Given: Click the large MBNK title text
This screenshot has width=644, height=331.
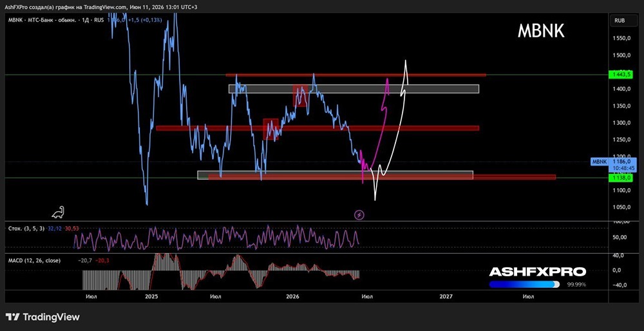Looking at the screenshot, I should pos(541,31).
